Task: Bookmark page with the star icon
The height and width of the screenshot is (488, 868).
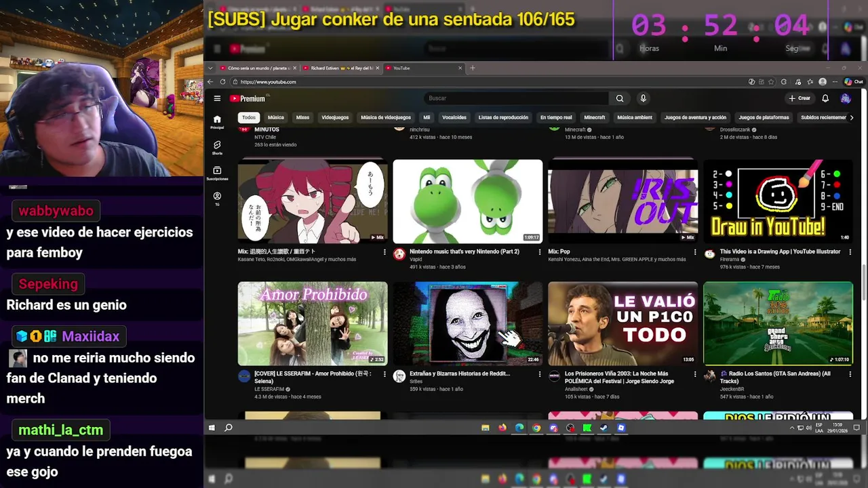Action: click(x=771, y=81)
